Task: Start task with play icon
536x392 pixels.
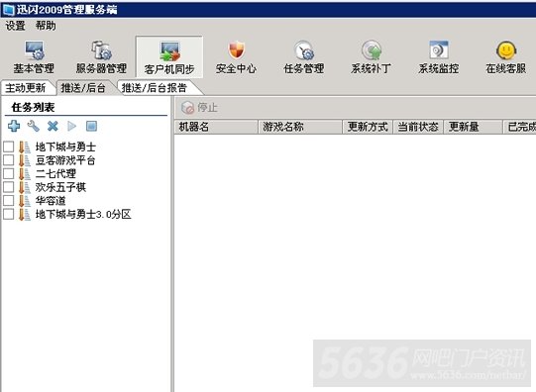Action: pyautogui.click(x=71, y=126)
